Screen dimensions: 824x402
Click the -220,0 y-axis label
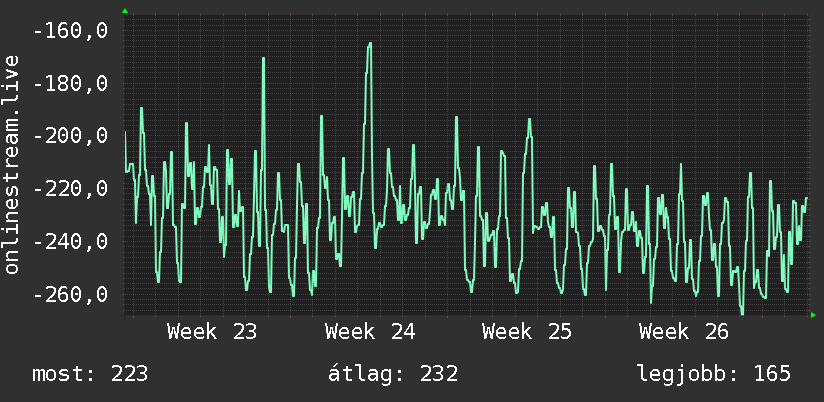[70, 188]
